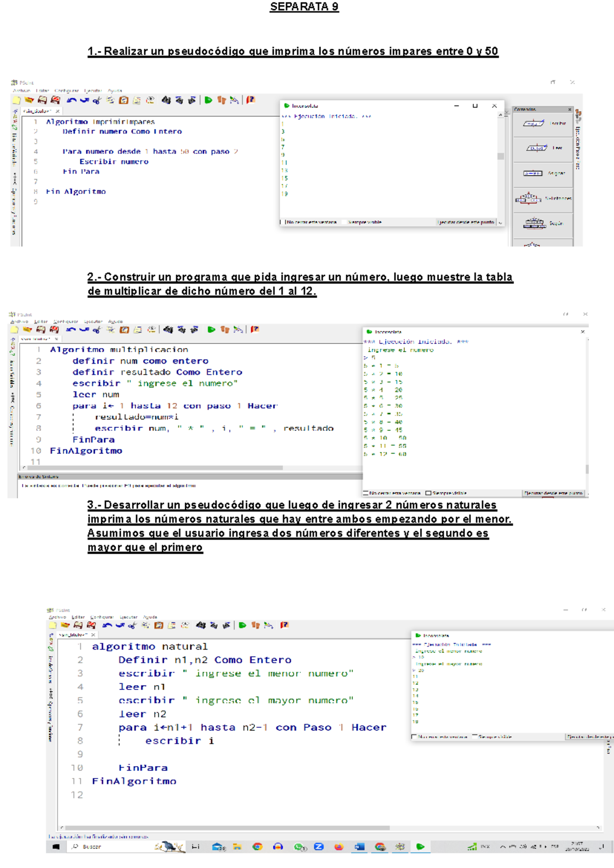Check "No cerrar esta ventana" in the multiplication output window

tap(366, 493)
